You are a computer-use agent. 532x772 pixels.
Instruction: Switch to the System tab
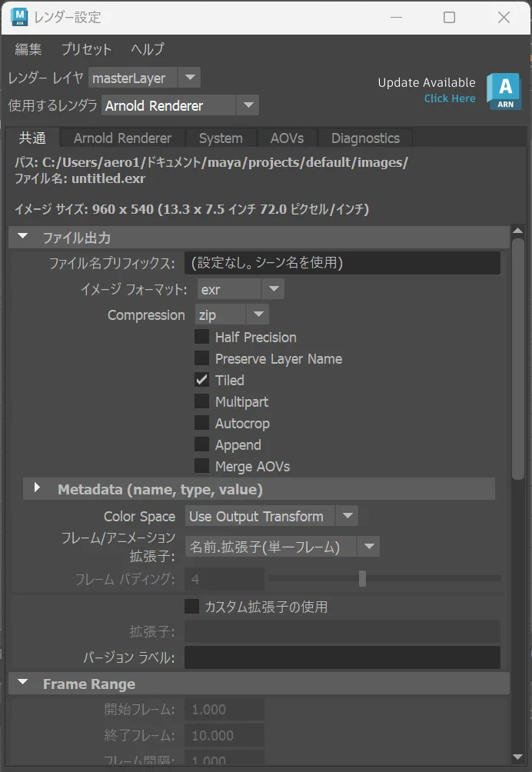tap(221, 138)
